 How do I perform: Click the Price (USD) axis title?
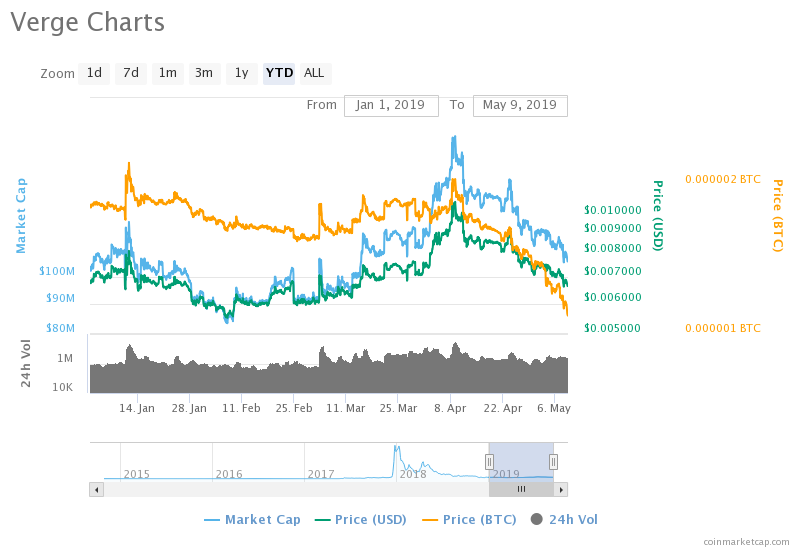pyautogui.click(x=658, y=216)
